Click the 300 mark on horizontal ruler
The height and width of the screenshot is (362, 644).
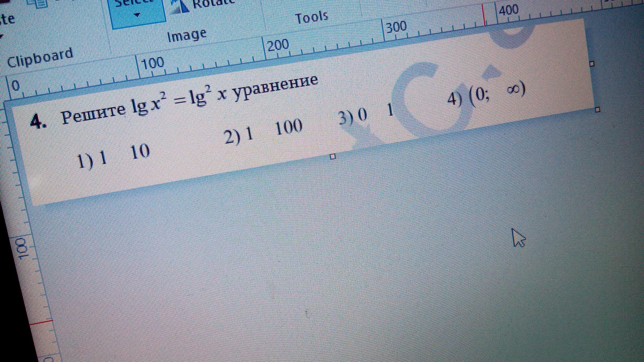(x=396, y=27)
